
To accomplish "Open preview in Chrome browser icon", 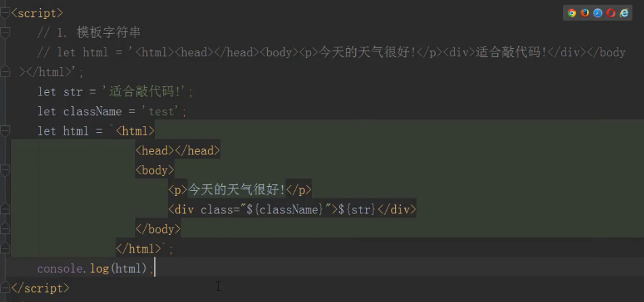I will pos(572,13).
